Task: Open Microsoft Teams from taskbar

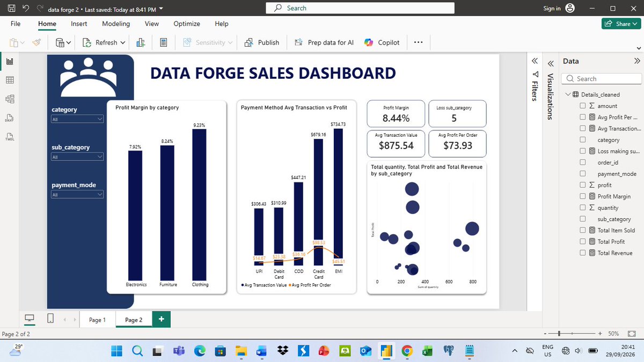Action: pyautogui.click(x=179, y=351)
